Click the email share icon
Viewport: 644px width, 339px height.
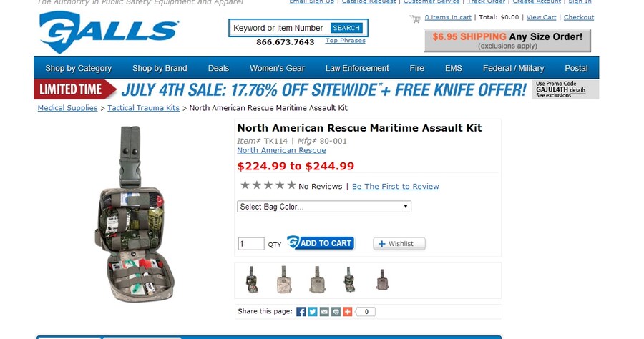[324, 312]
